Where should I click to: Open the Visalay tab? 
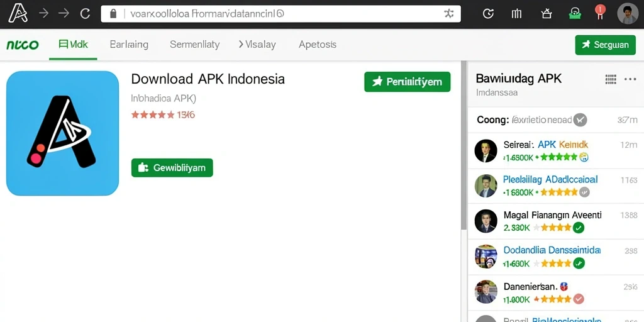(x=257, y=45)
